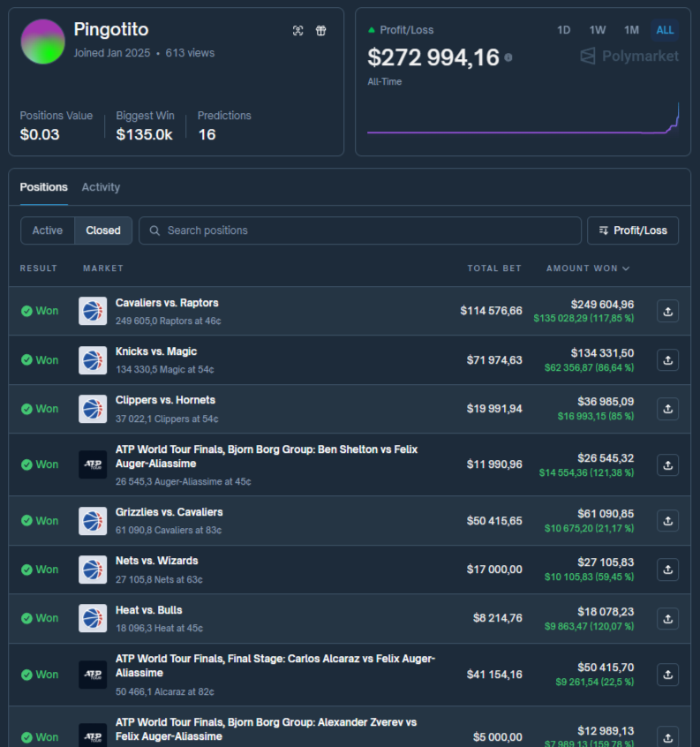
Task: Share the Clippers vs. Hornets position
Action: tap(667, 409)
